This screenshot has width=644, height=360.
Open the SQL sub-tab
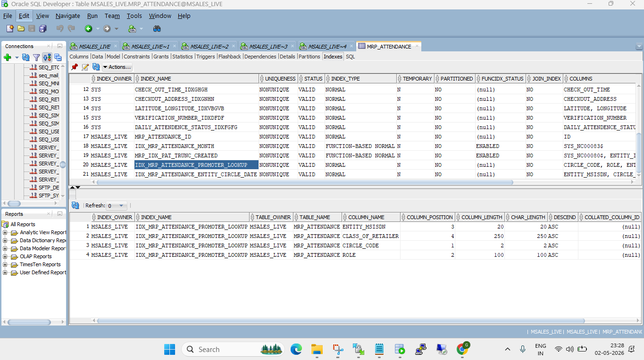(350, 57)
